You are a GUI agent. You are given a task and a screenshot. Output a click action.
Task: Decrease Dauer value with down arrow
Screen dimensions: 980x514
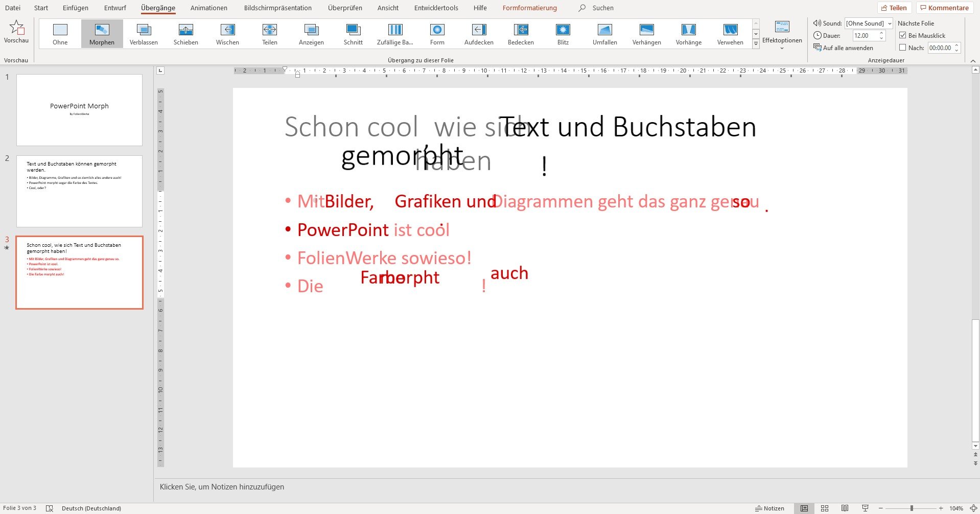(x=881, y=38)
